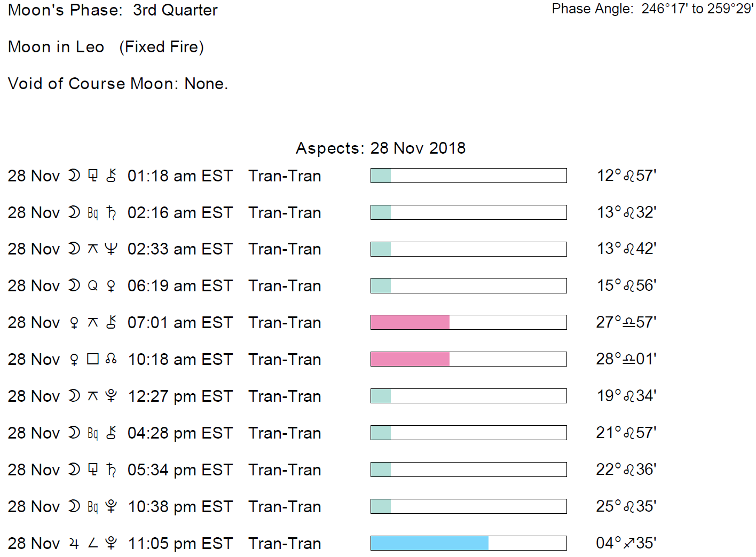Click the Saturn glyph in the 02:16 am row
This screenshot has width=756, height=557.
click(x=111, y=212)
